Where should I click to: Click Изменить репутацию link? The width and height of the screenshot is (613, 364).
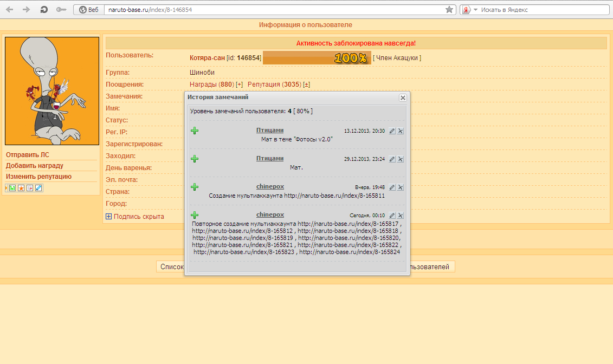[x=38, y=177]
